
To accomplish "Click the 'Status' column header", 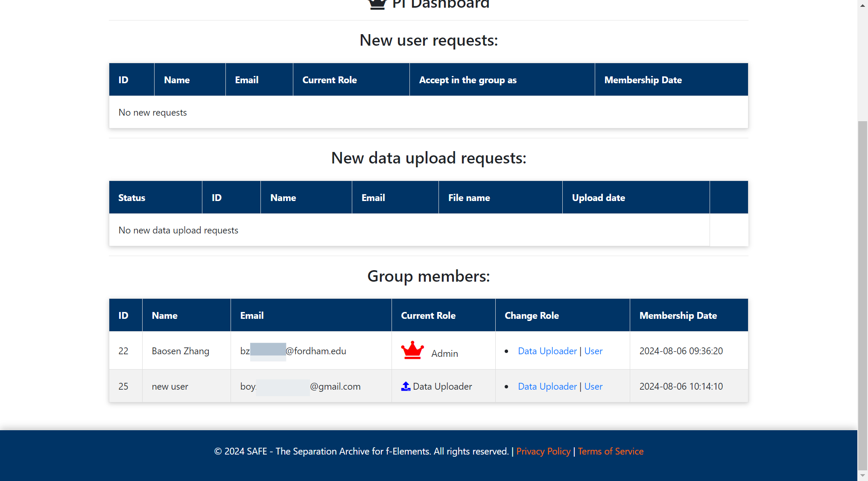I will click(x=155, y=198).
